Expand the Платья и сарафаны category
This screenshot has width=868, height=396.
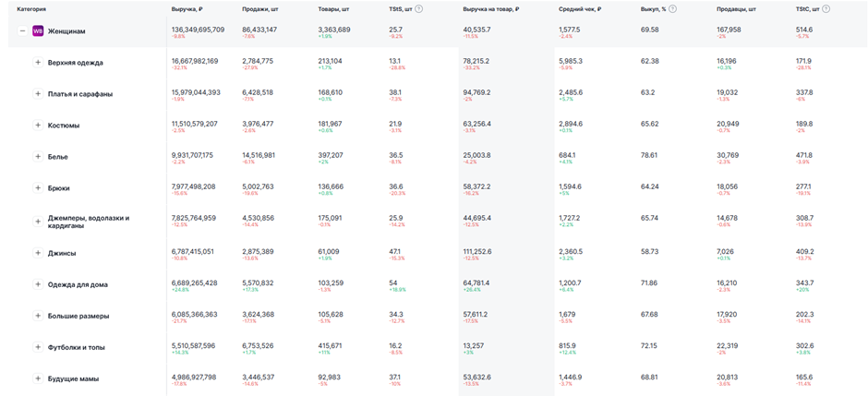tap(38, 94)
